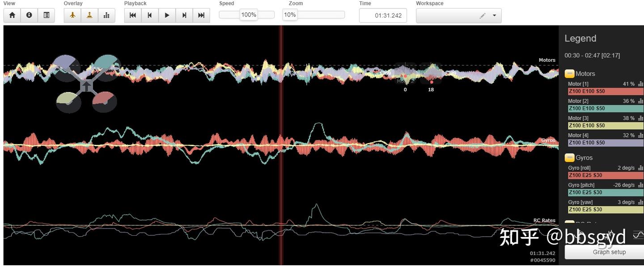Click Motor [4] purple color bar
This screenshot has height=267, width=644.
606,143
